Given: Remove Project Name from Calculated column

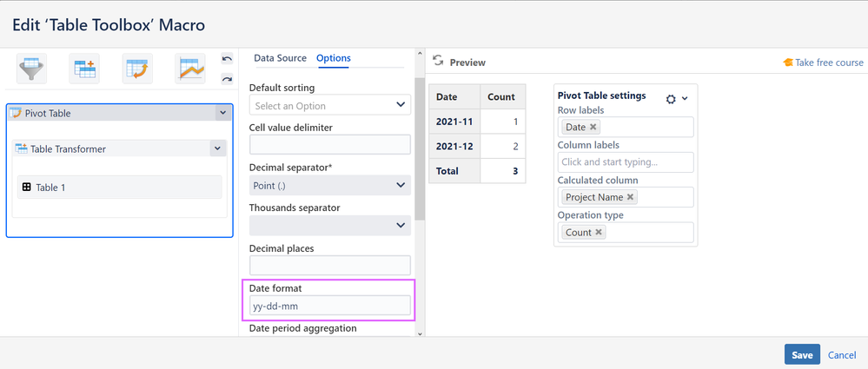Looking at the screenshot, I should 631,197.
